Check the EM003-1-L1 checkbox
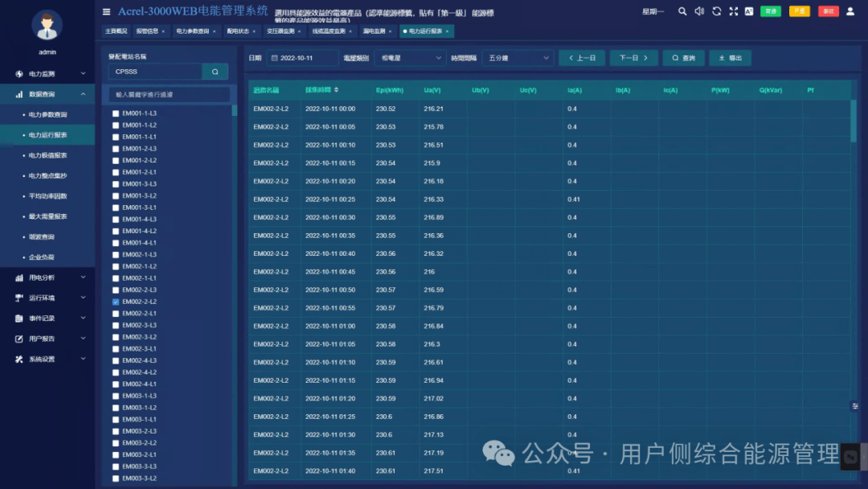The width and height of the screenshot is (868, 489). 116,420
